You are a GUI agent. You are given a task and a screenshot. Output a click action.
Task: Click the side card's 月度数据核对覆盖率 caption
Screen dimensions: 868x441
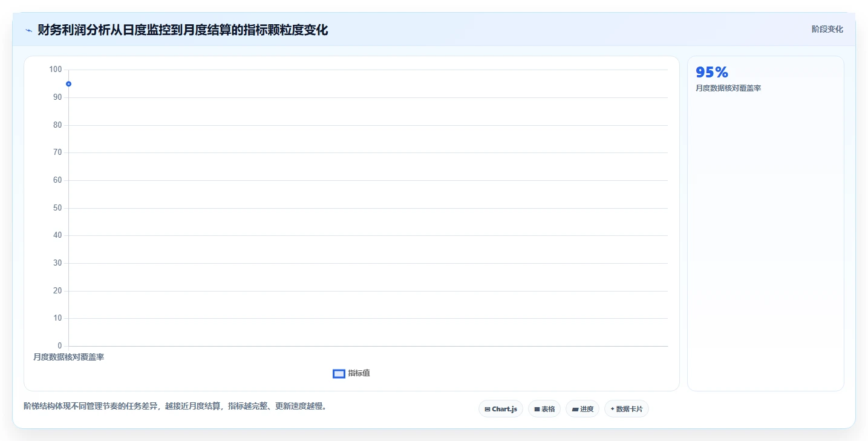coord(728,88)
